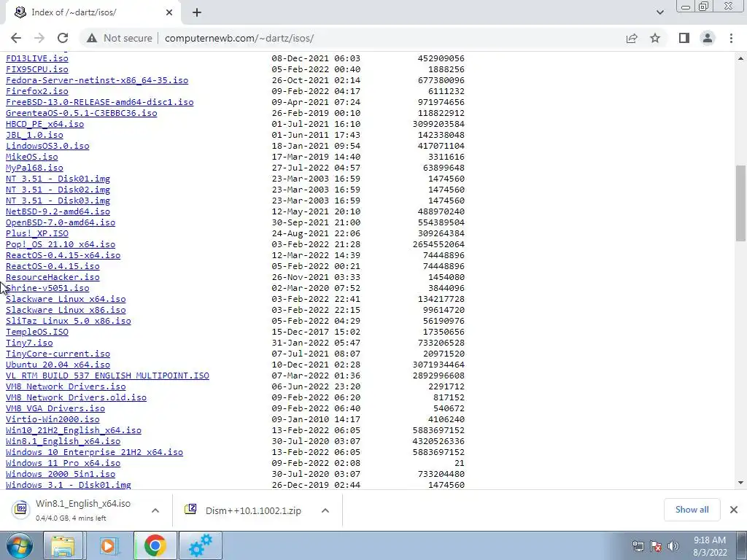
Task: Download FD13LIVE.iso
Action: click(37, 58)
